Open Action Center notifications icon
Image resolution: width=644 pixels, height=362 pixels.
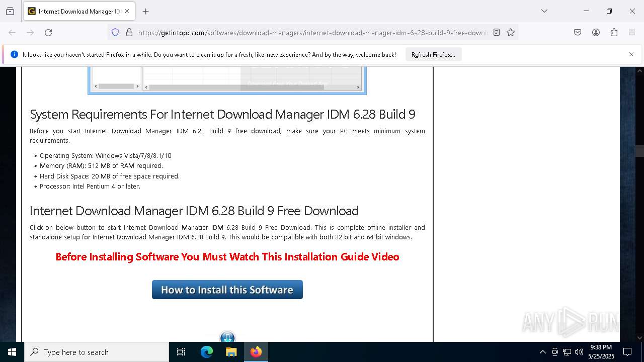[627, 352]
